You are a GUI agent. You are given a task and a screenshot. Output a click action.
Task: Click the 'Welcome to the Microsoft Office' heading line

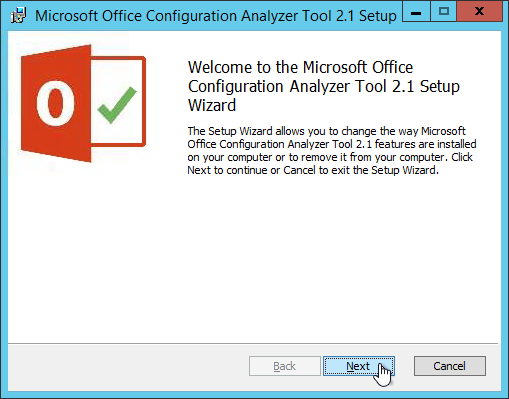click(300, 67)
